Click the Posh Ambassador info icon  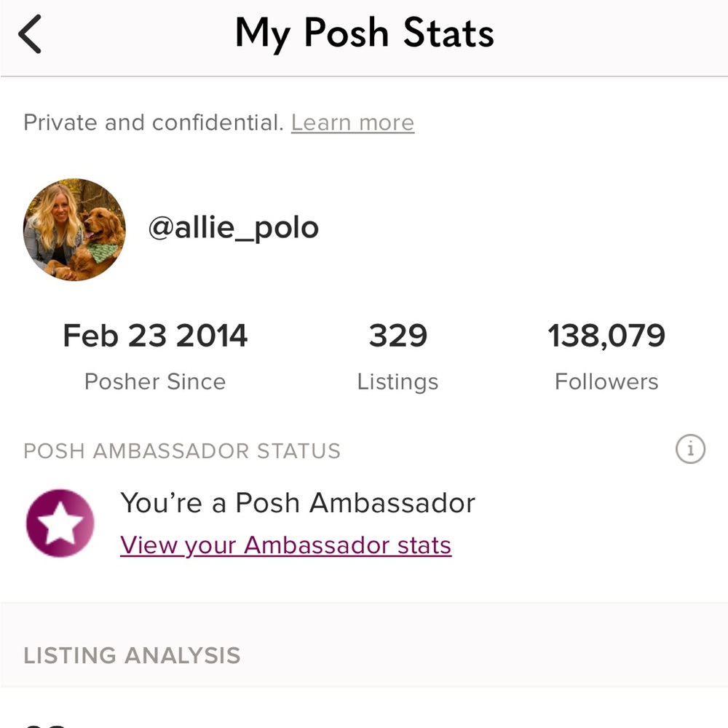click(690, 450)
